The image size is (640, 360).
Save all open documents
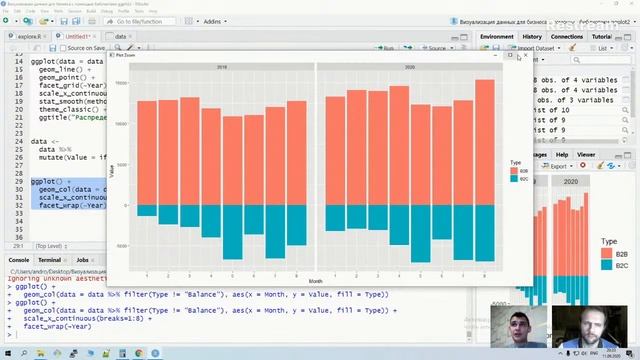click(76, 21)
